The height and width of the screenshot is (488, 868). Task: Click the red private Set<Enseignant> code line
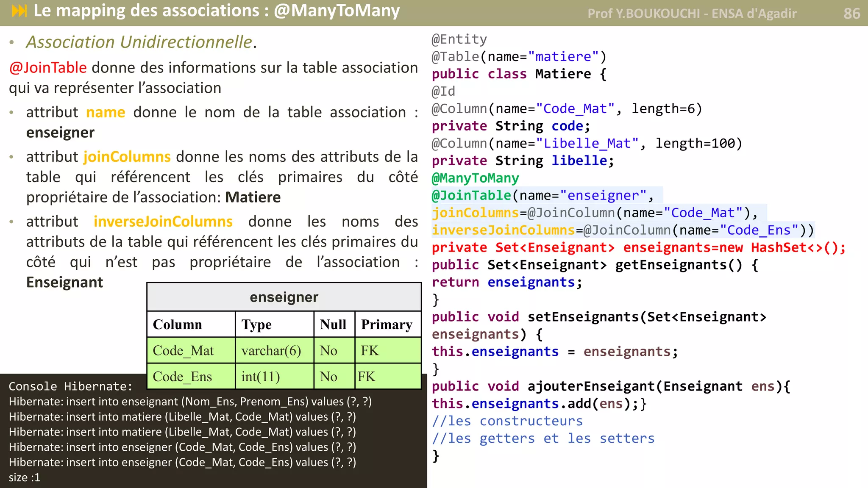pyautogui.click(x=638, y=247)
